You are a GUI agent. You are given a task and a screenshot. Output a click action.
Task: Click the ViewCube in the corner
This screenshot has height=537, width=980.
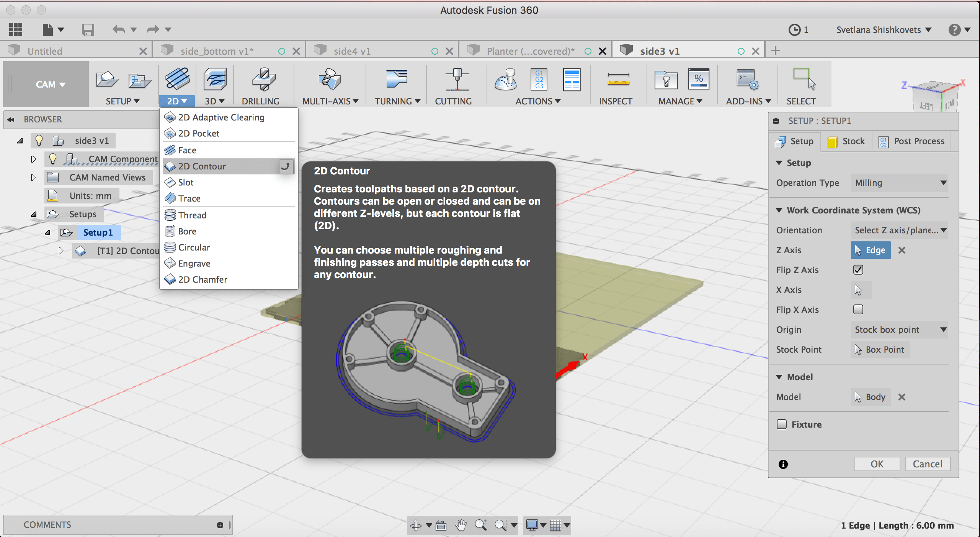click(x=935, y=96)
